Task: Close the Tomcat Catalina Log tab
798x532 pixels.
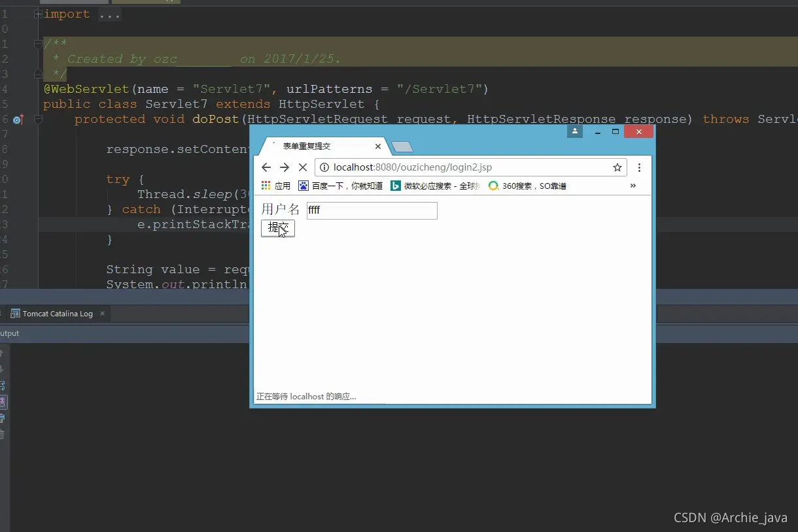Action: click(x=103, y=314)
